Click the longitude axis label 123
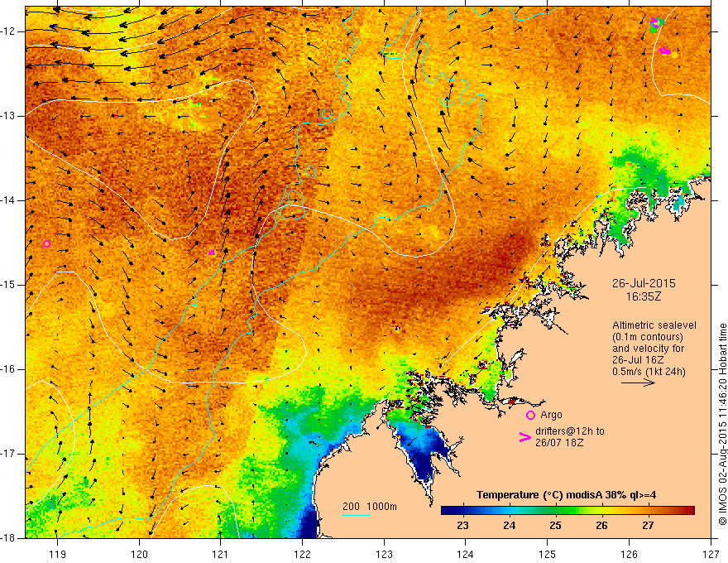 click(384, 554)
